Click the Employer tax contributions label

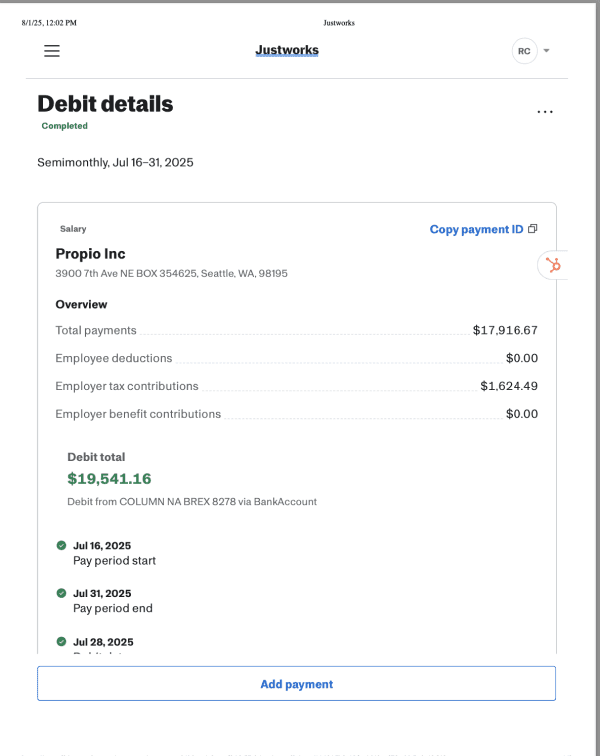(127, 386)
